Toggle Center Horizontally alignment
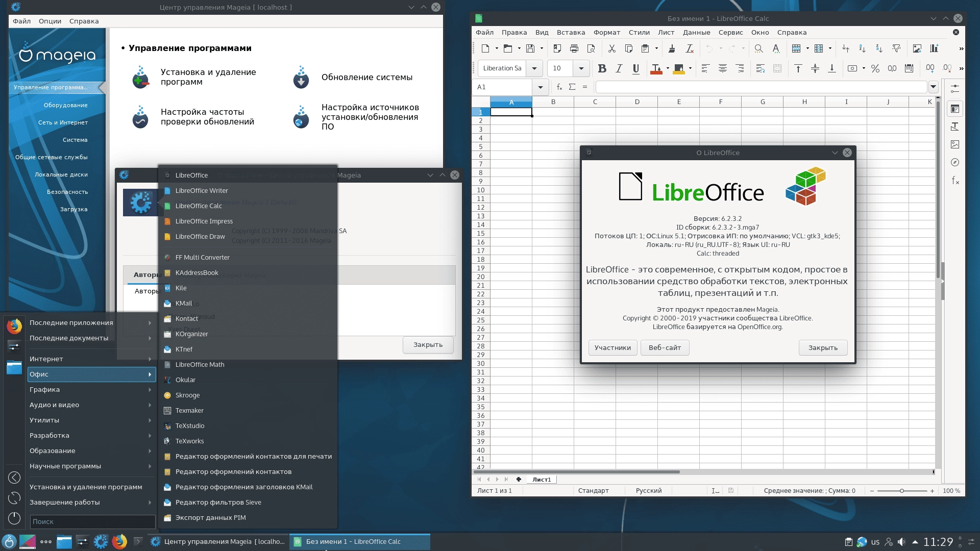980x551 pixels. click(723, 68)
